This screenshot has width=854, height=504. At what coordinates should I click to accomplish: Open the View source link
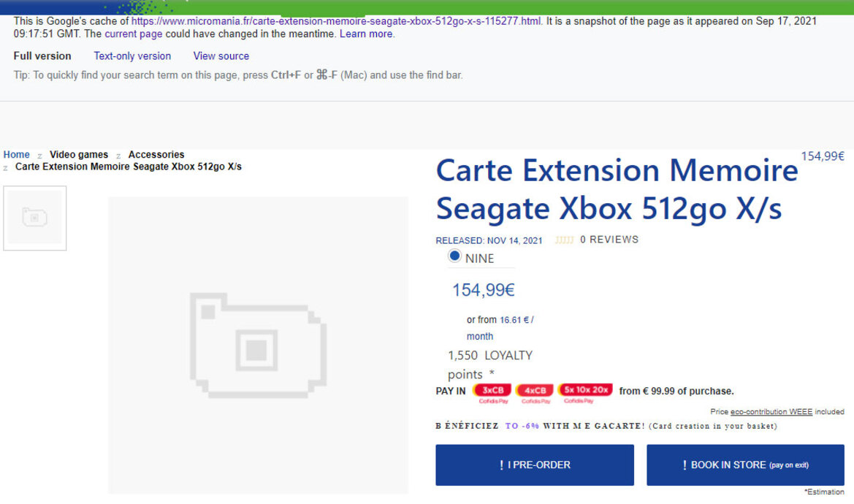coord(221,56)
